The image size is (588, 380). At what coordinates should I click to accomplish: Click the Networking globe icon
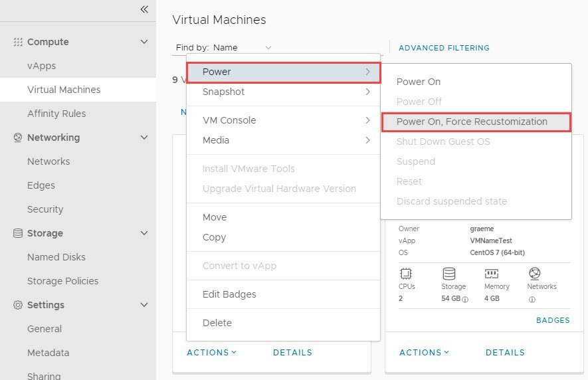(18, 138)
